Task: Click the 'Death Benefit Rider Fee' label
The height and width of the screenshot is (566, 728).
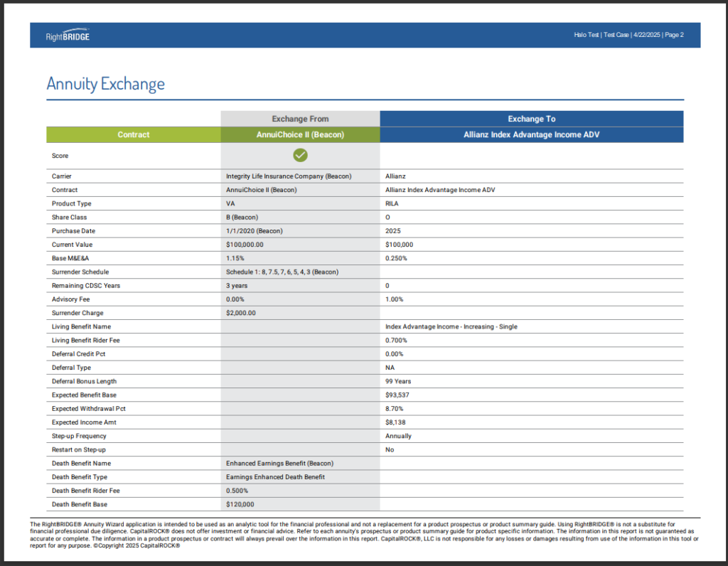Action: [x=86, y=491]
